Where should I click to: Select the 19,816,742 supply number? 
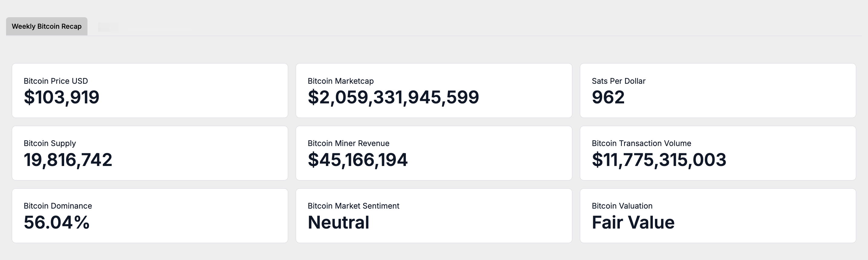coord(68,160)
